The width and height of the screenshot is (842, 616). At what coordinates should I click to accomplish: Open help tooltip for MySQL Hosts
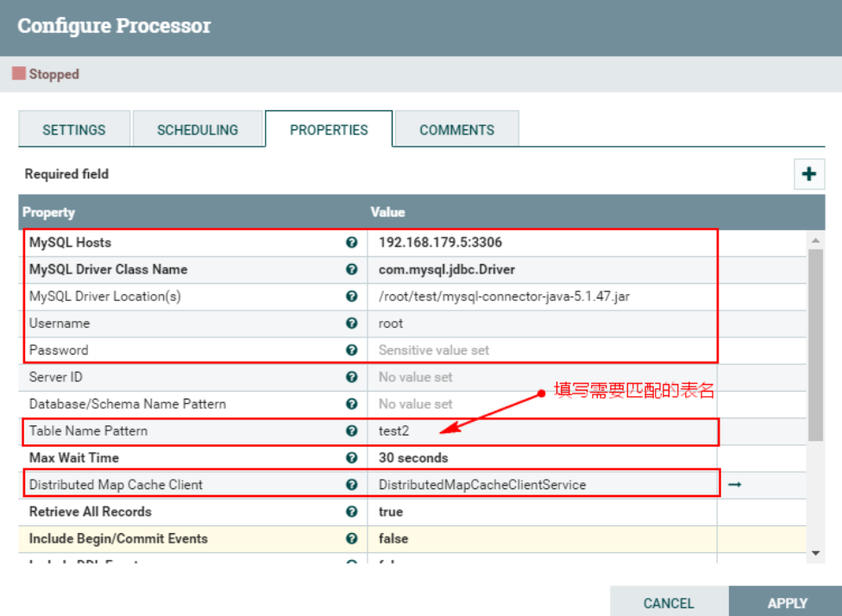352,242
